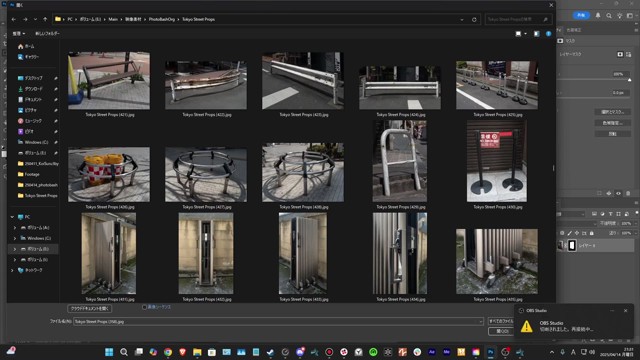The width and height of the screenshot is (640, 360).
Task: Open Photoshop's Discover lightbulb icon
Action: click(620, 16)
